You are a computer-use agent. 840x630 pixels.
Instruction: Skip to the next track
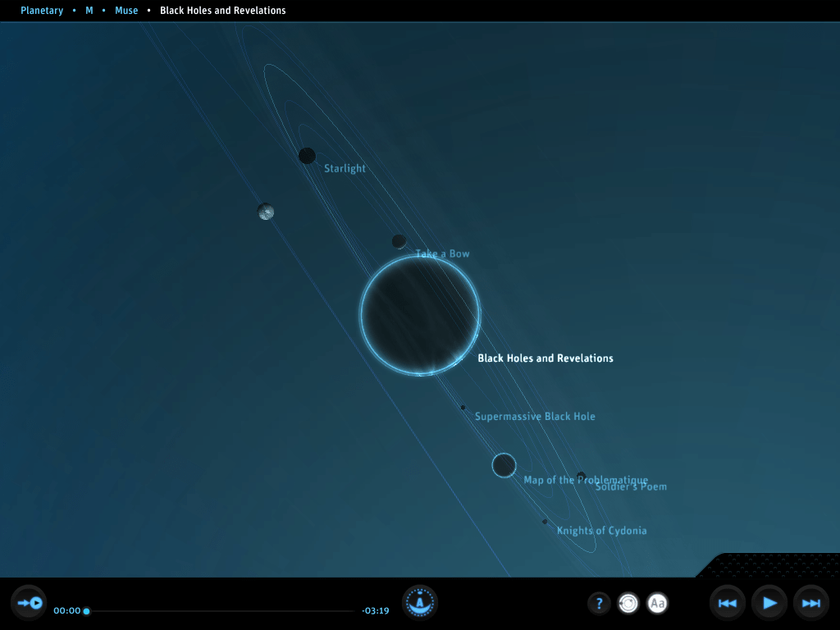point(811,603)
